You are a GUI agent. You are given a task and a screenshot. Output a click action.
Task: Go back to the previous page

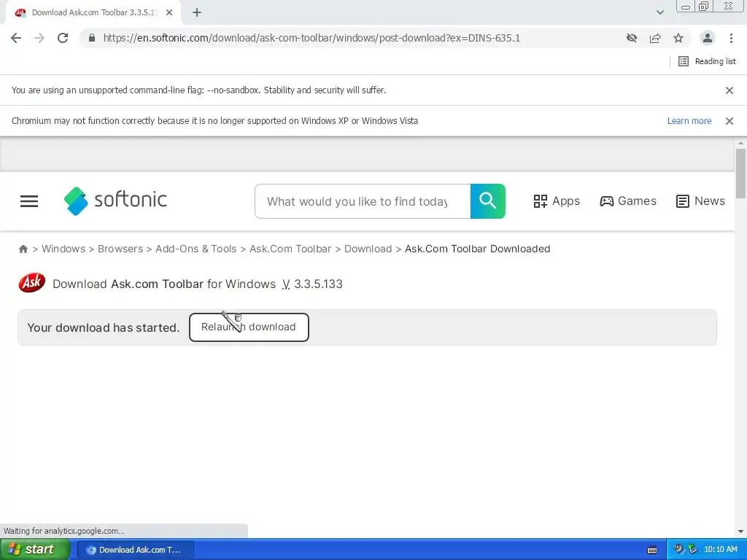16,38
